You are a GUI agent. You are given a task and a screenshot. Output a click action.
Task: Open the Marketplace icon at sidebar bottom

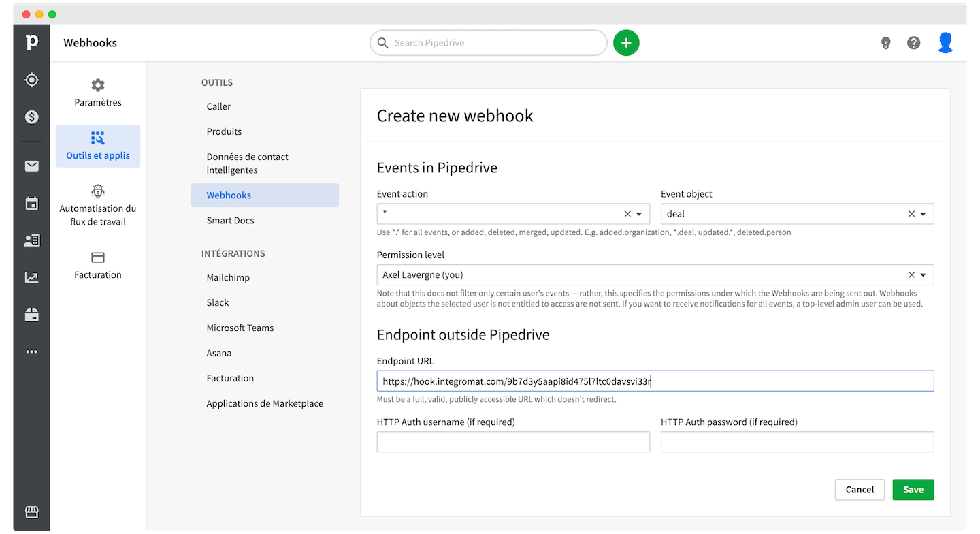(x=31, y=512)
